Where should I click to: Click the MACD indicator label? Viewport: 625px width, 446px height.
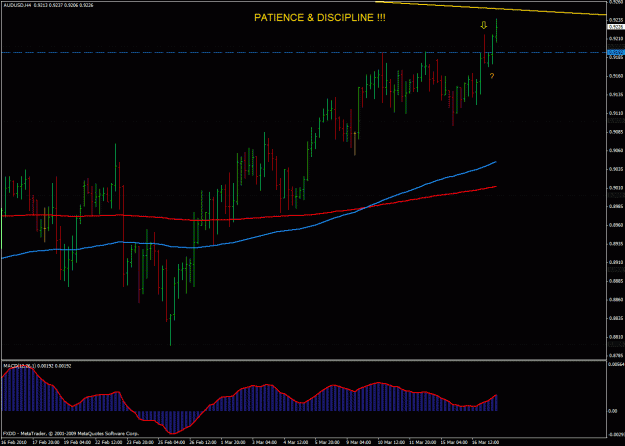[37, 365]
